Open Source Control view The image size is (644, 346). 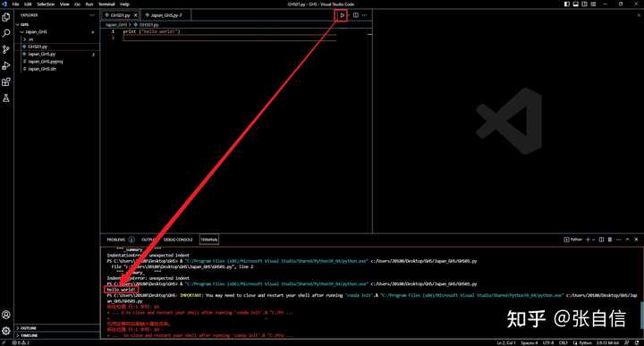[6, 50]
